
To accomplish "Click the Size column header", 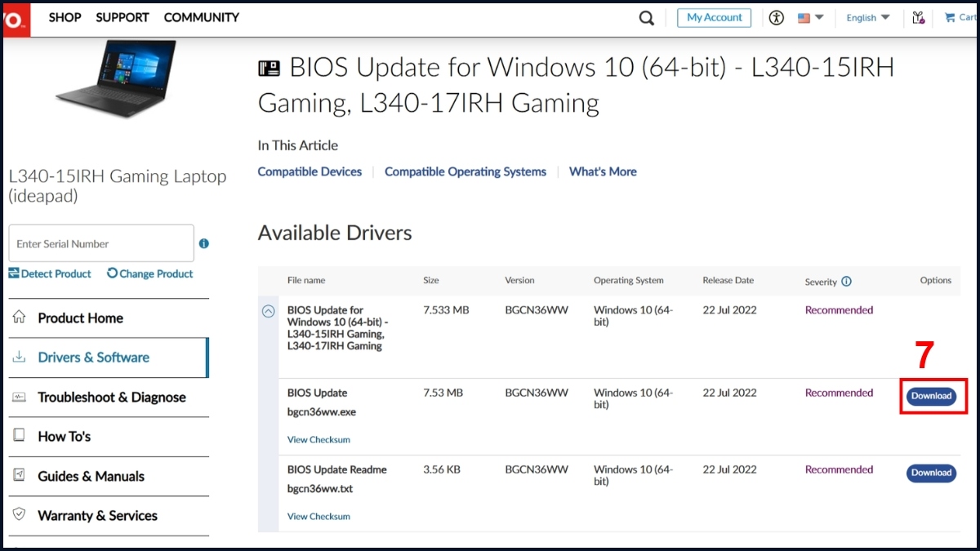I will (431, 280).
